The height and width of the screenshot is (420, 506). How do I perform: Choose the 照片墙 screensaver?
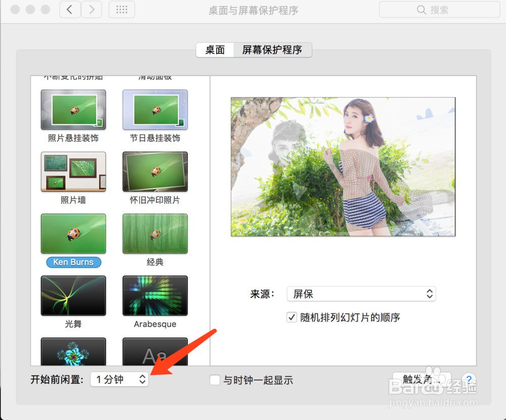(x=73, y=172)
